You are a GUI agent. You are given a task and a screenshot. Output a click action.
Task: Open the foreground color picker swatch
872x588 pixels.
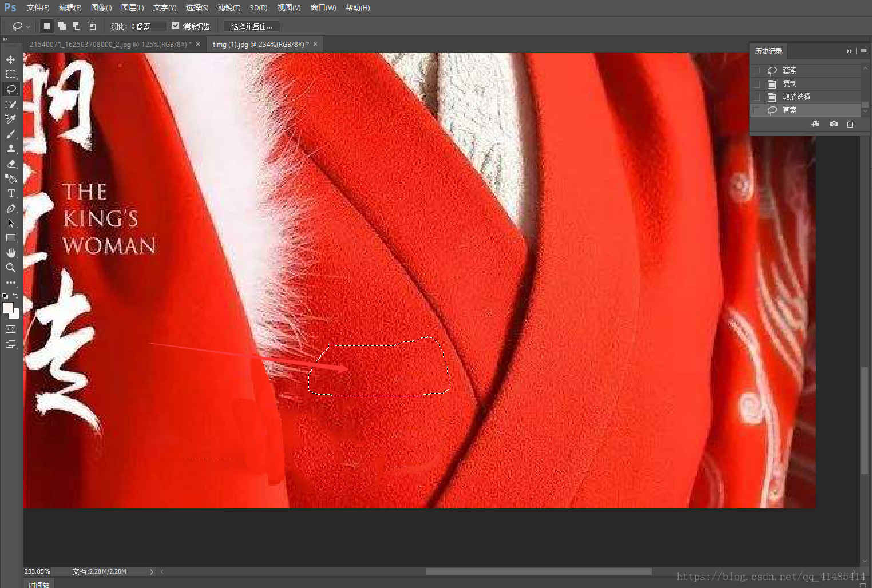click(8, 308)
